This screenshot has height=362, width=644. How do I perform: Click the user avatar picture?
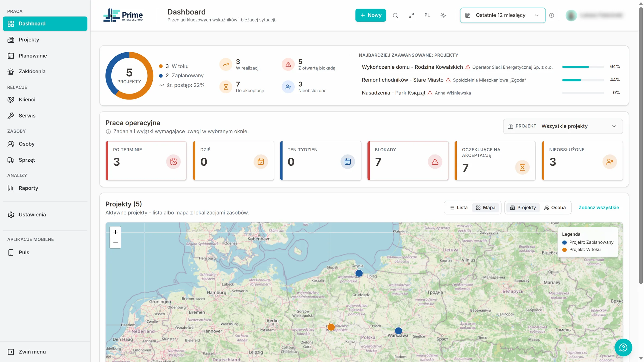571,15
